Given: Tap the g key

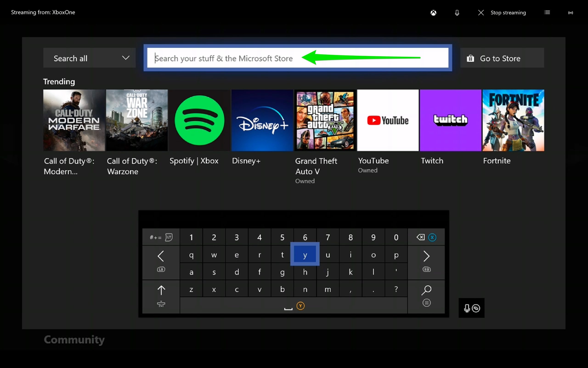Looking at the screenshot, I should (x=282, y=272).
